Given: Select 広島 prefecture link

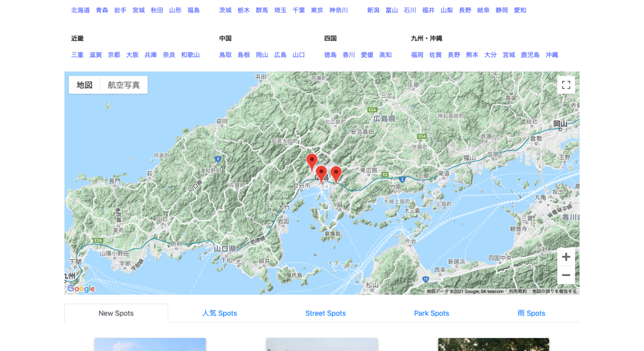Looking at the screenshot, I should (x=280, y=55).
